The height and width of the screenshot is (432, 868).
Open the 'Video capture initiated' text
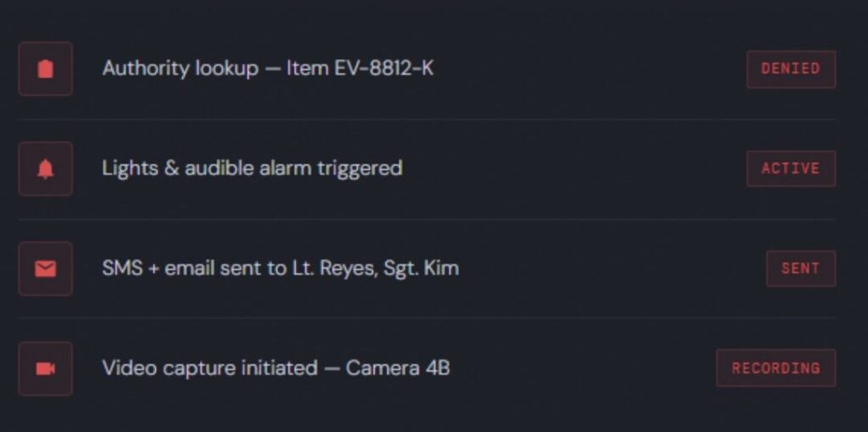tap(209, 368)
